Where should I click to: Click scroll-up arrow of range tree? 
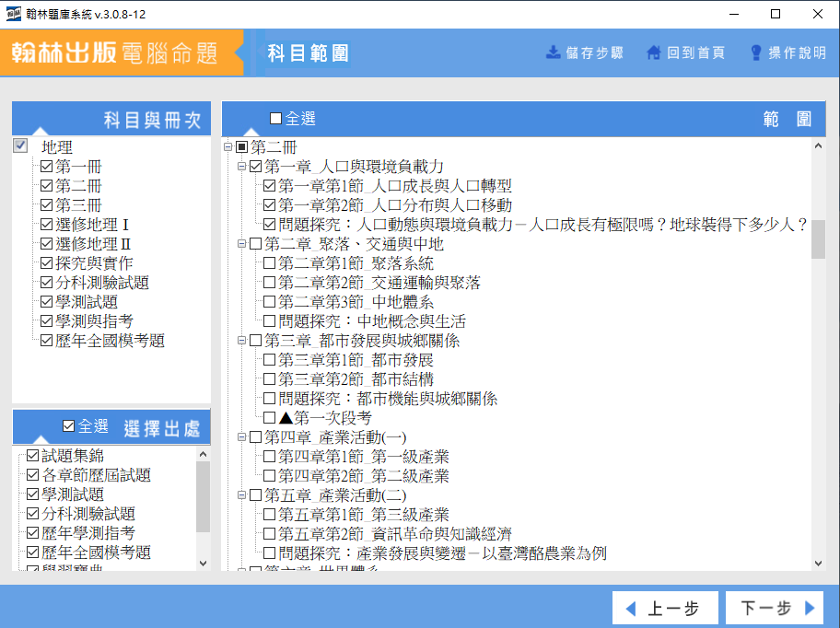pos(818,145)
